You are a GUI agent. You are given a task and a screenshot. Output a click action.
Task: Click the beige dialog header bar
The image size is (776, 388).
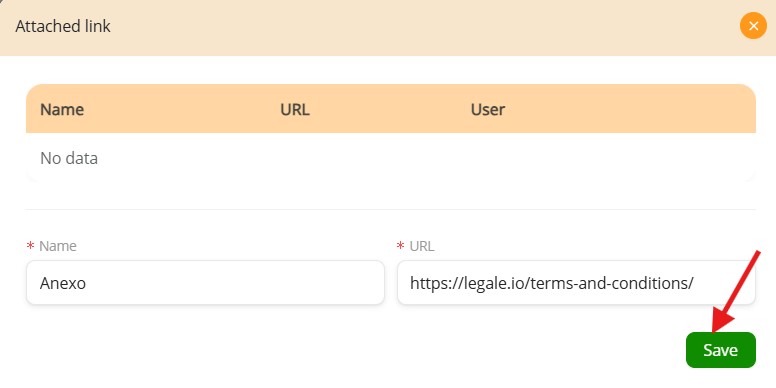tap(388, 28)
